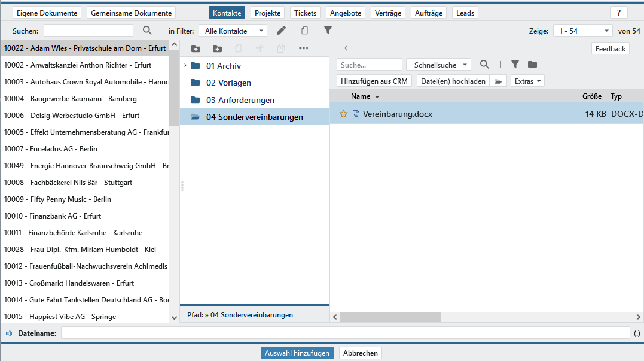Click the pencil edit icon beside the contact filter
The image size is (644, 361).
(281, 31)
